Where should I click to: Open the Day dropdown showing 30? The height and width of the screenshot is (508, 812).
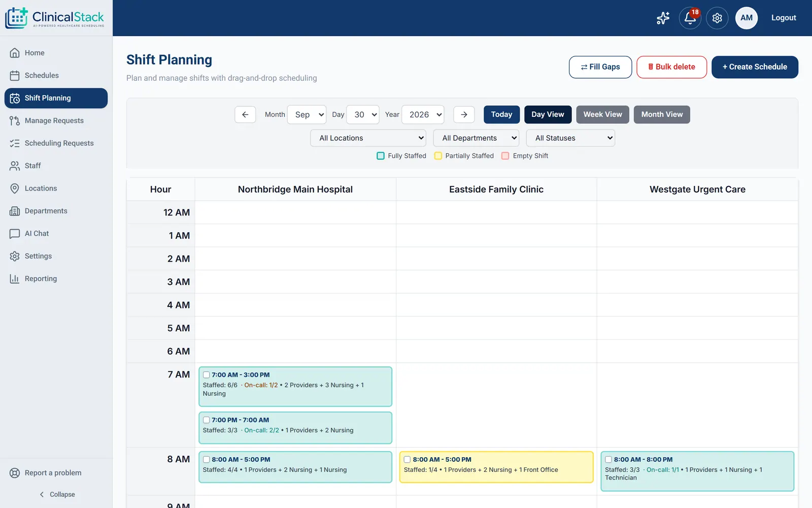(363, 114)
